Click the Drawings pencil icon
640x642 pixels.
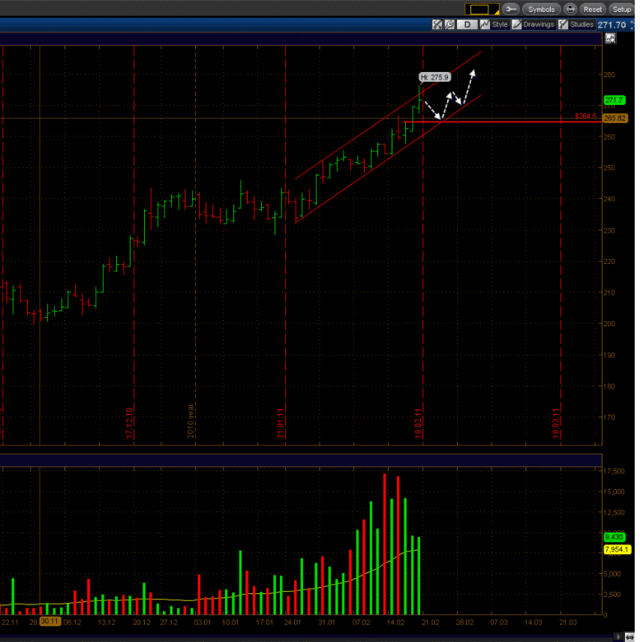(x=516, y=24)
